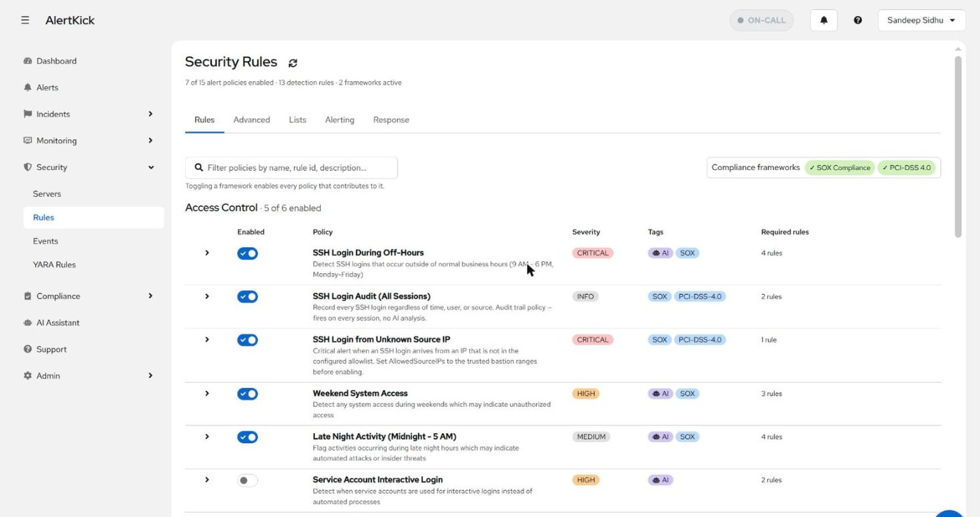Expand Weekend System Access row details

tap(207, 393)
